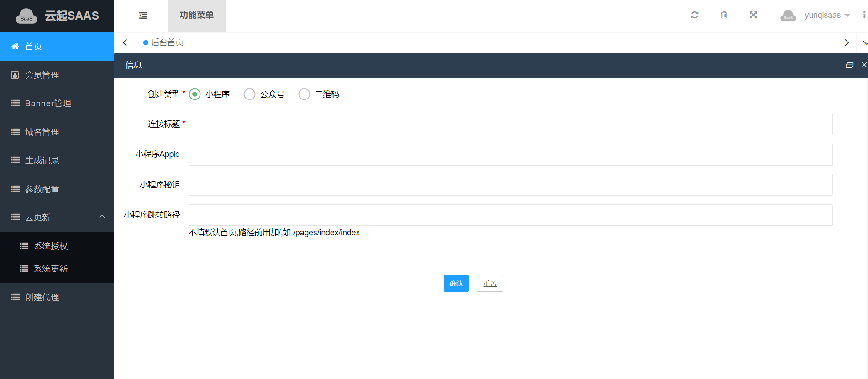
Task: Close the 信息 dialog panel
Action: click(864, 65)
